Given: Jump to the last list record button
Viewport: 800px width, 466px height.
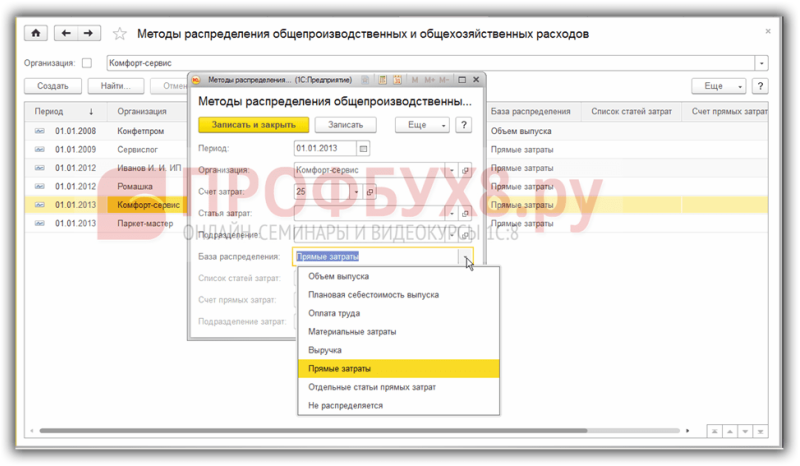Looking at the screenshot, I should (760, 431).
